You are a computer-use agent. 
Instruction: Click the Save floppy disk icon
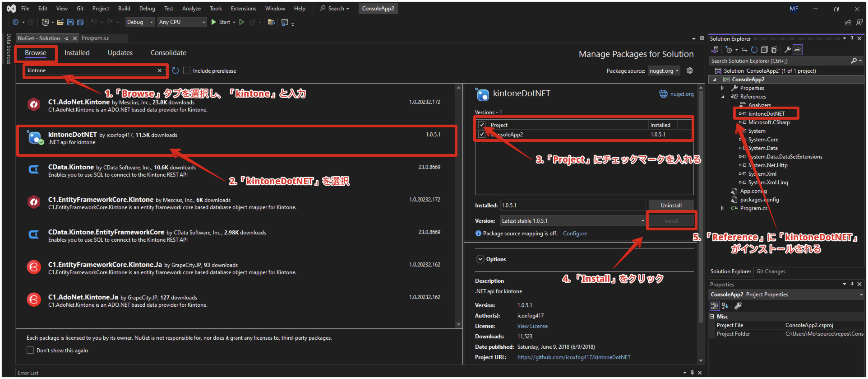coord(70,22)
